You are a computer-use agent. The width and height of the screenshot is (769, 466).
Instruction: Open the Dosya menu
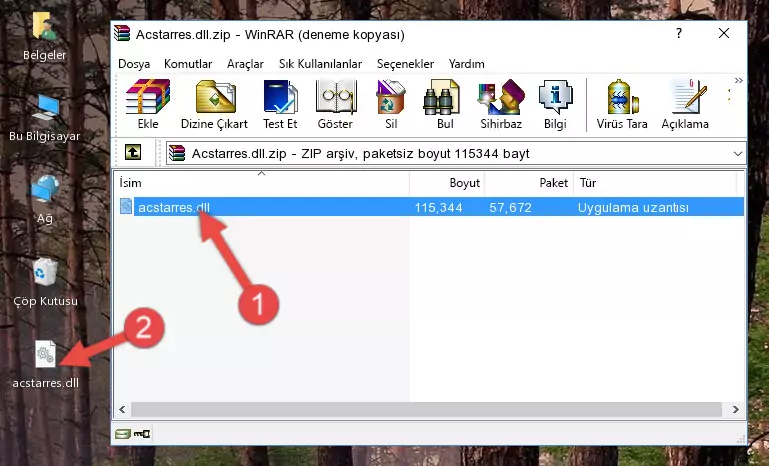coord(134,64)
